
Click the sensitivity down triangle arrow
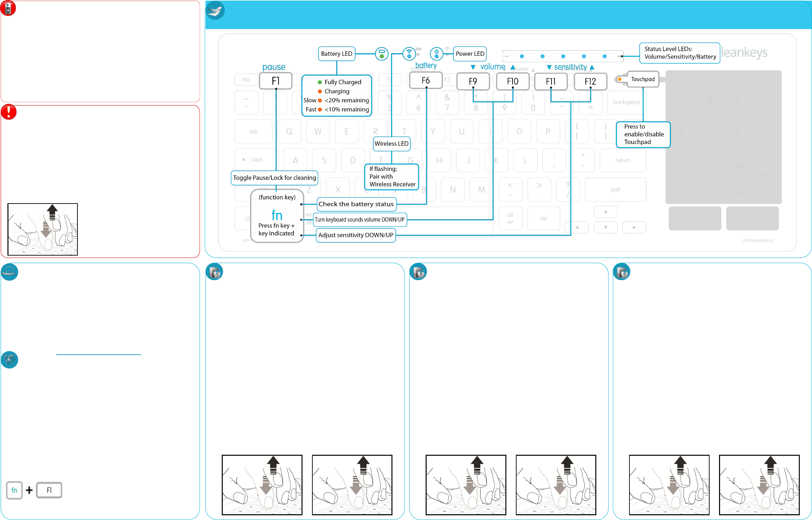tap(549, 68)
